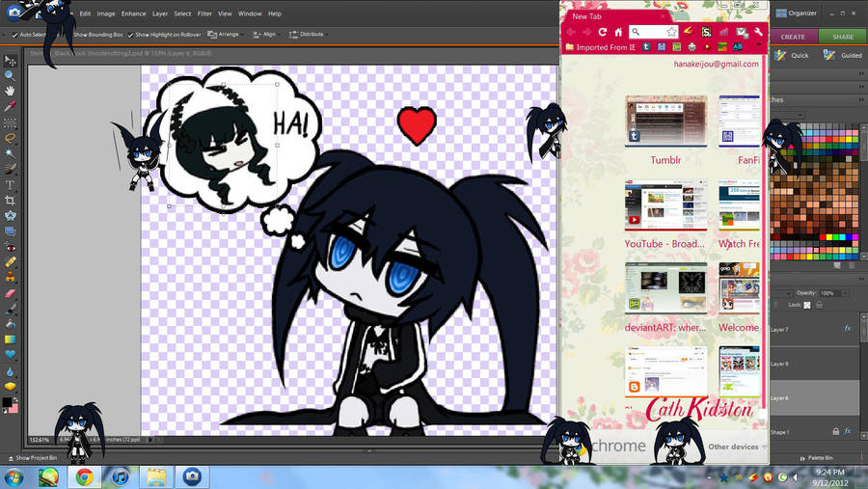Click Chrome's home icon
The width and height of the screenshot is (868, 489).
618,32
